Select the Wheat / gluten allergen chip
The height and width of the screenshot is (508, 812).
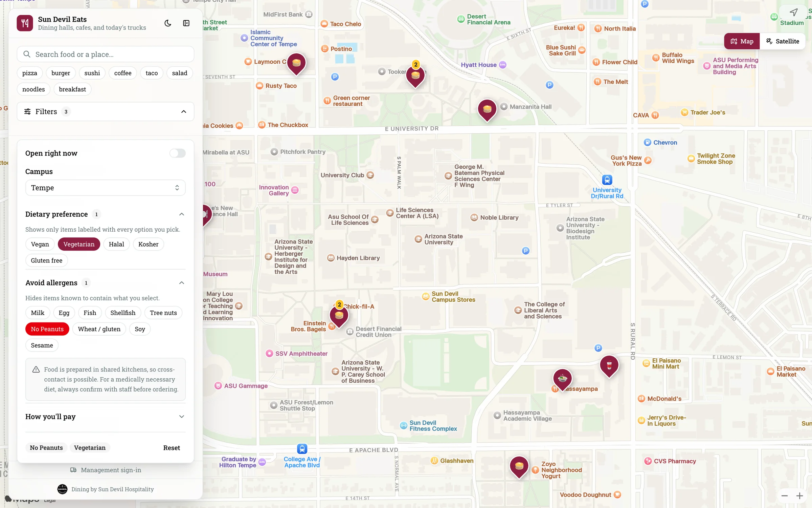(x=99, y=329)
